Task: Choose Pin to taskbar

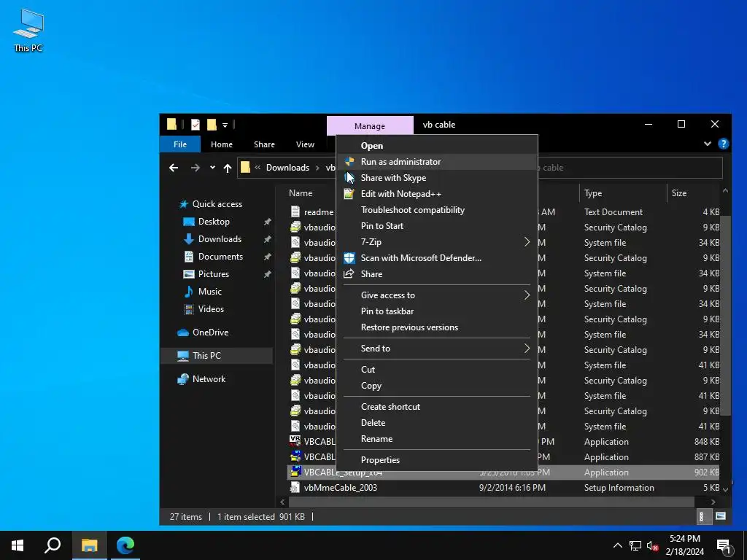Action: click(x=437, y=311)
